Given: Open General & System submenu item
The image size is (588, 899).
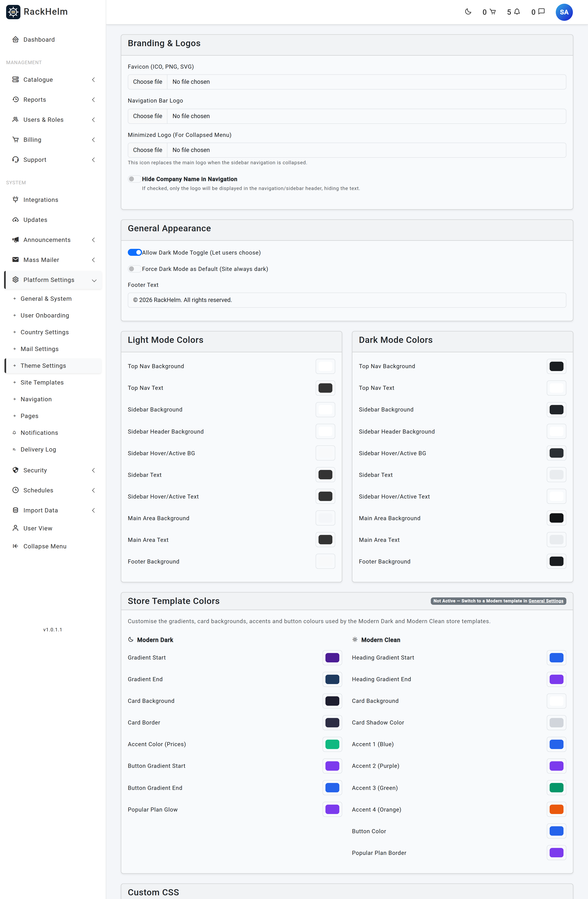Looking at the screenshot, I should [x=53, y=299].
